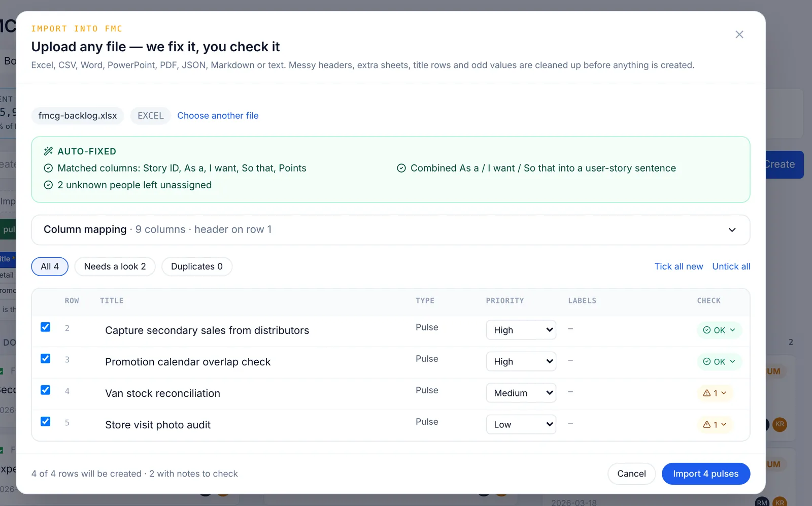Open priority dropdown for Capture secondary sales

(x=521, y=330)
